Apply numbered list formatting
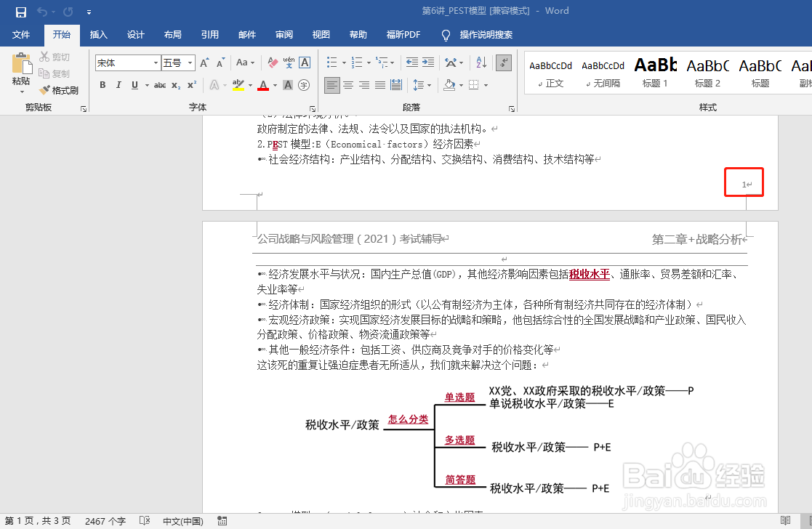Screen dimensions: 812x529 [x=357, y=62]
